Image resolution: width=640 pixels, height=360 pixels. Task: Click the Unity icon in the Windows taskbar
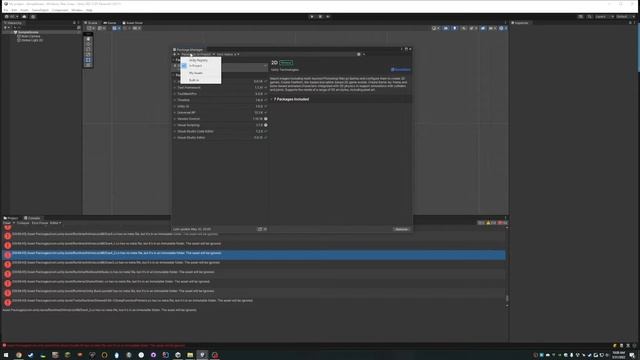click(202, 355)
